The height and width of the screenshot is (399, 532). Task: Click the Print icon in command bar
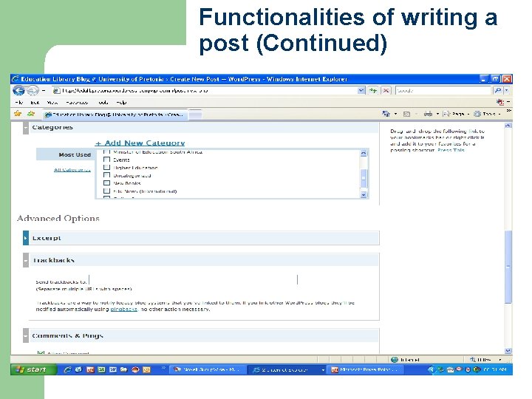pos(428,114)
